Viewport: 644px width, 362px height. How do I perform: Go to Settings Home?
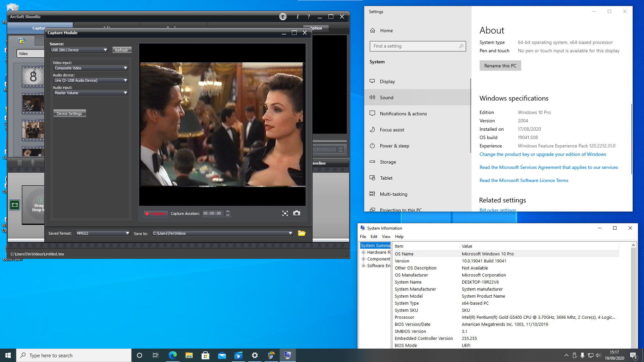tap(386, 31)
